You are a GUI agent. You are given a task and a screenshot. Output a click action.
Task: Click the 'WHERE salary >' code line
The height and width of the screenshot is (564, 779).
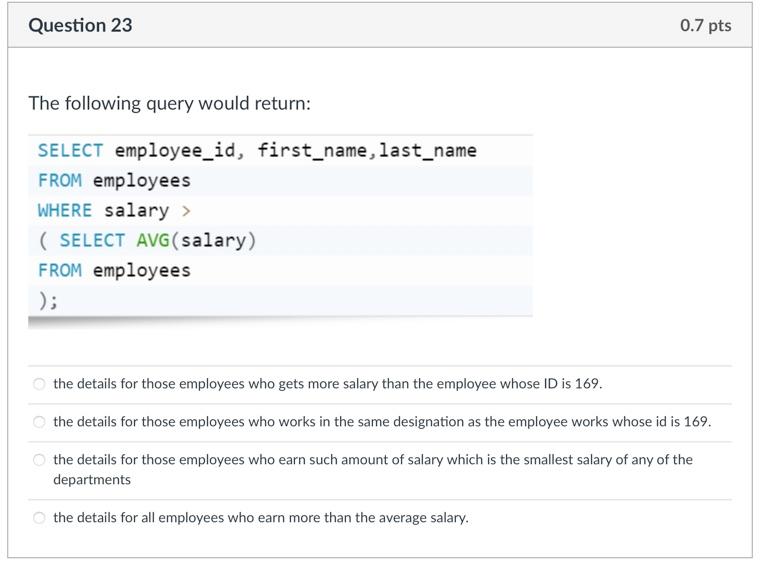[114, 210]
